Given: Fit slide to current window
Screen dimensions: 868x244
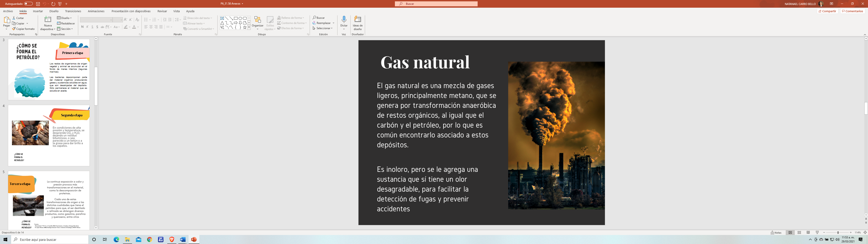Looking at the screenshot, I should tap(865, 232).
